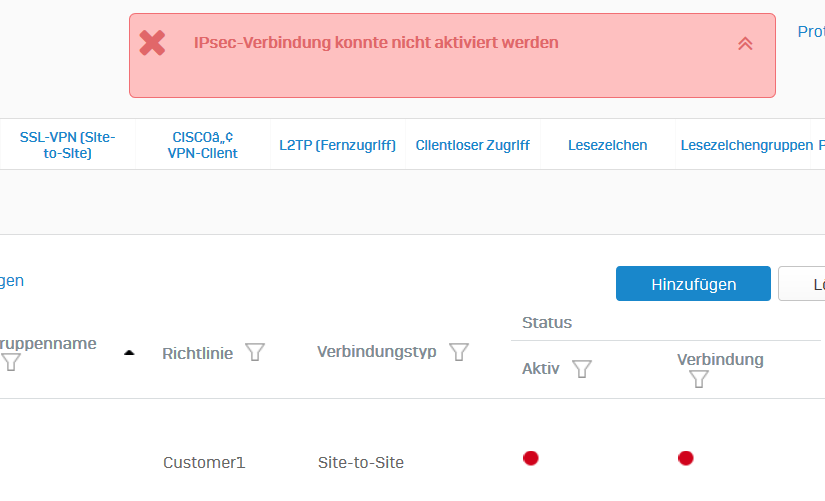
Task: Filter the Verbindungstyp column
Action: [459, 352]
